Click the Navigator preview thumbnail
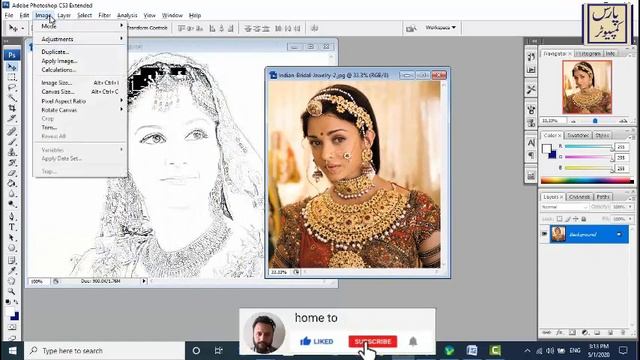Screen dimensions: 640x360 click(x=587, y=87)
